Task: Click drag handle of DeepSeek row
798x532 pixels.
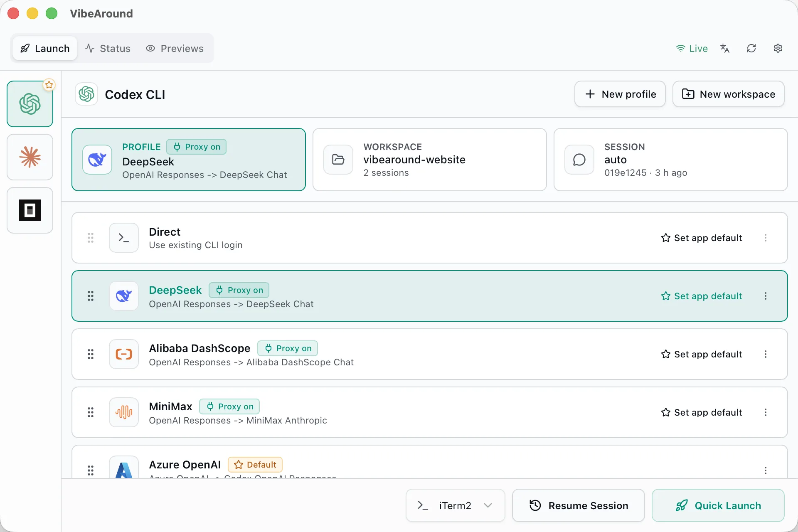Action: (x=91, y=296)
